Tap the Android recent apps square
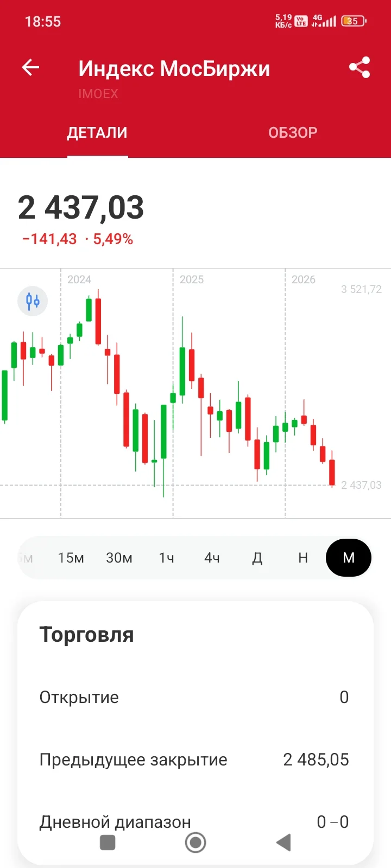 coord(108,843)
